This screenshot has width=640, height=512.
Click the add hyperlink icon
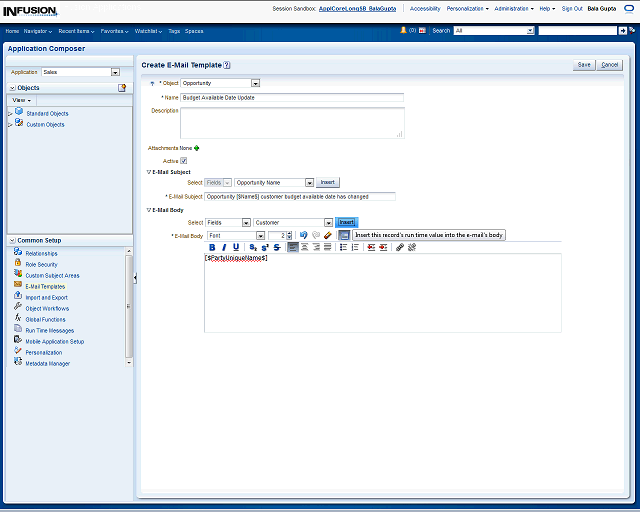399,247
